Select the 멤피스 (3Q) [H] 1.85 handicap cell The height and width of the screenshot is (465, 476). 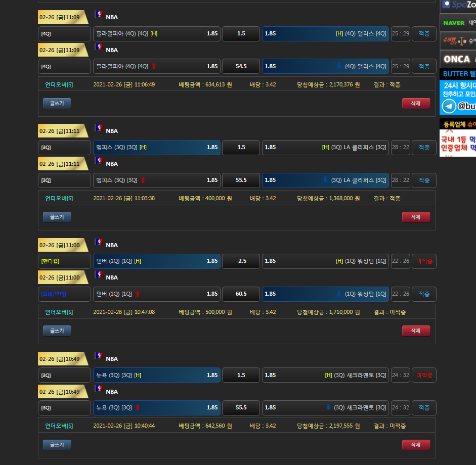(157, 148)
